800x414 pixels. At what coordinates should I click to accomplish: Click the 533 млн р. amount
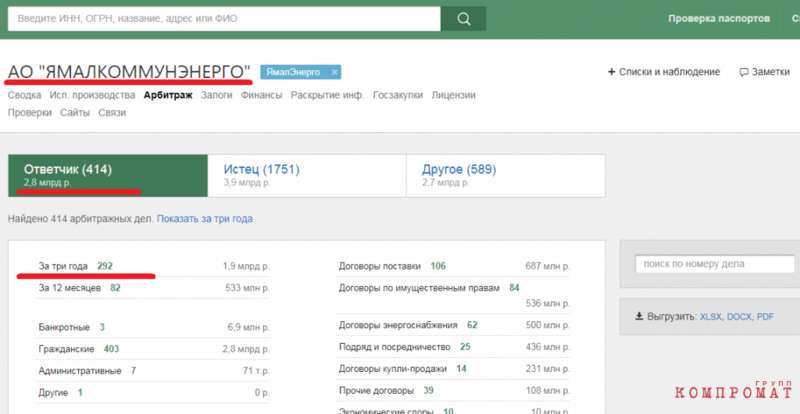pyautogui.click(x=247, y=288)
